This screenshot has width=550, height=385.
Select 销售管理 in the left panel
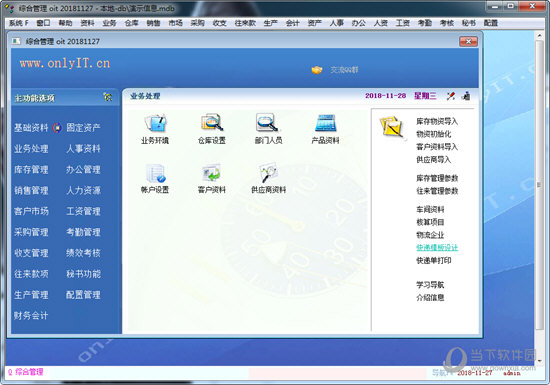point(31,190)
